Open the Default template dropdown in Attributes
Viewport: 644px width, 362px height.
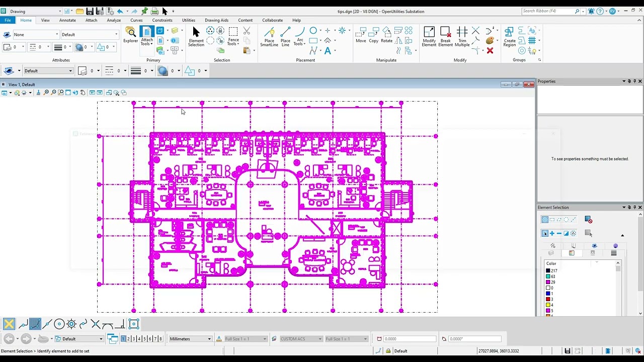tap(90, 35)
